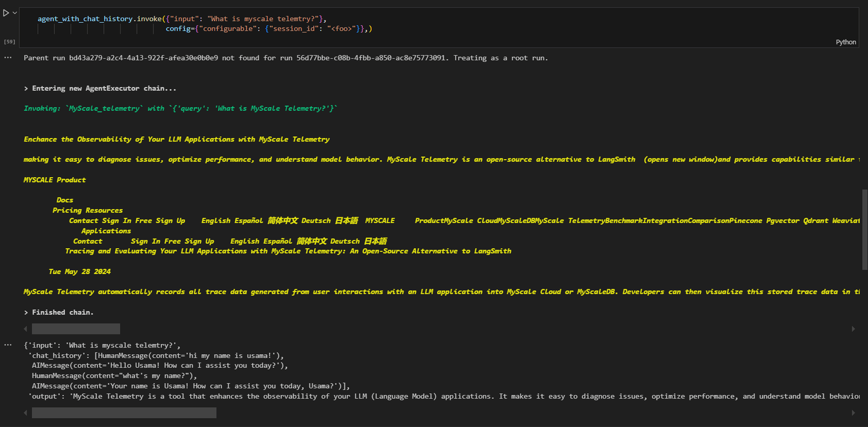This screenshot has height=427, width=868.
Task: Click the 'Enchance the Observability' heading line
Action: (x=177, y=139)
